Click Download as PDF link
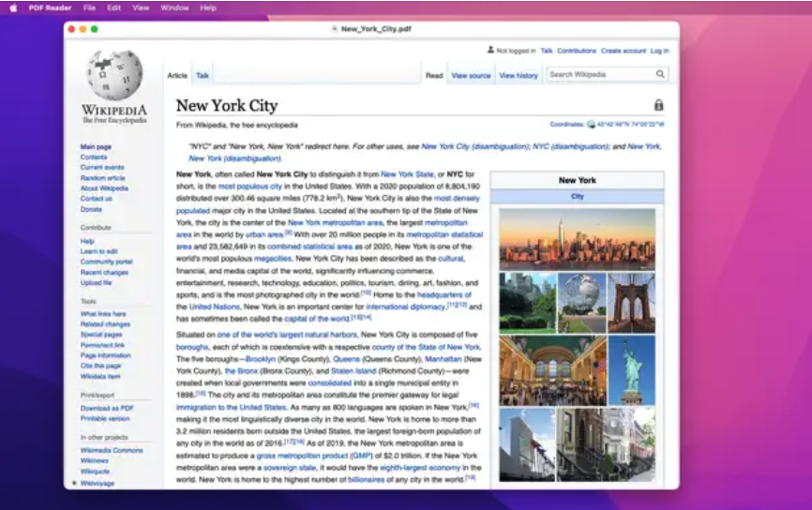This screenshot has height=510, width=812. click(x=107, y=408)
